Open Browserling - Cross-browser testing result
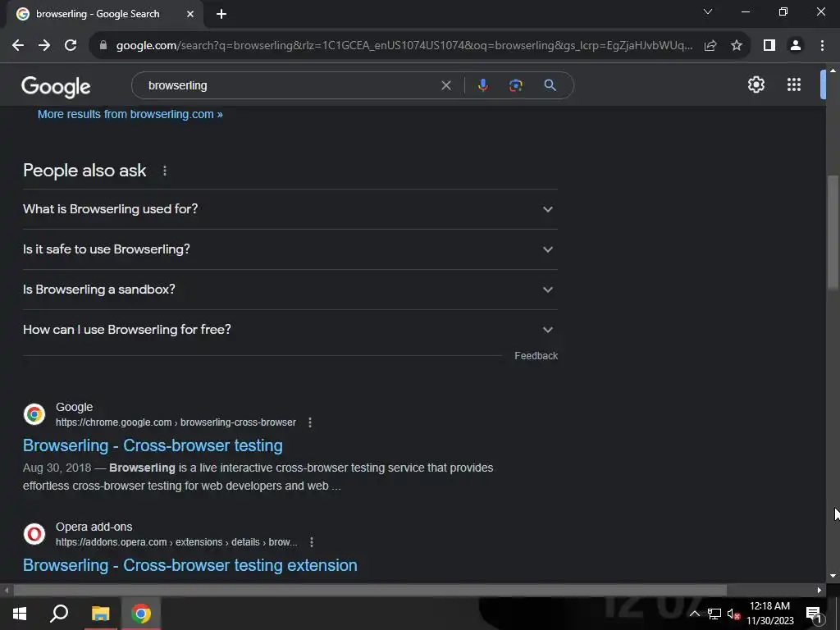 point(153,445)
